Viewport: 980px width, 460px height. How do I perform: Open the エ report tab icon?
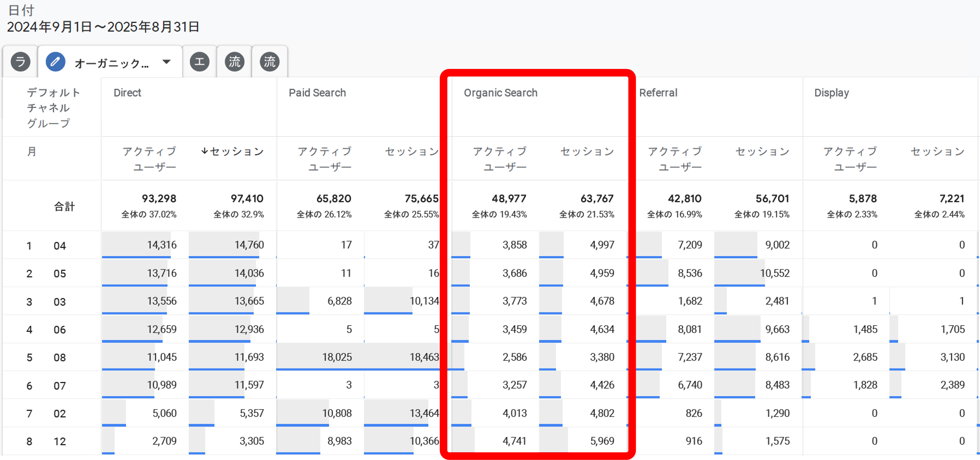(x=200, y=62)
